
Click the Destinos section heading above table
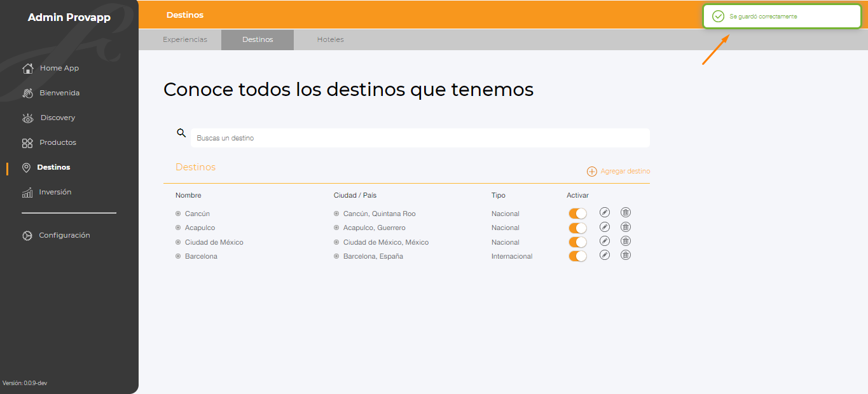195,167
